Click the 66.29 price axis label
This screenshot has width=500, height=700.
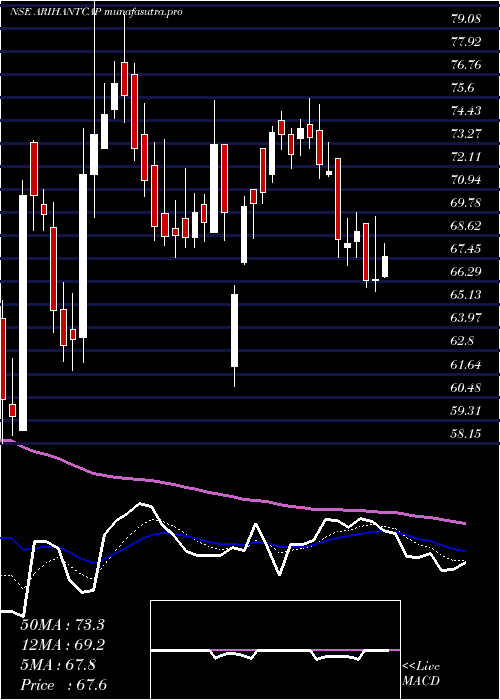coord(466,272)
